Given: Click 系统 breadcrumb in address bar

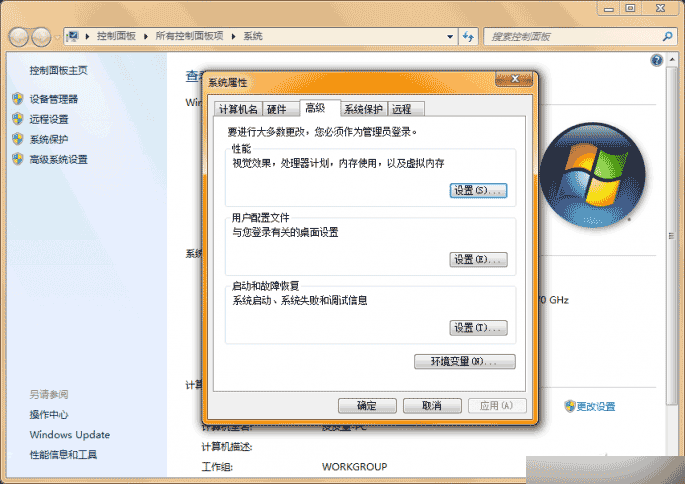Looking at the screenshot, I should (253, 36).
